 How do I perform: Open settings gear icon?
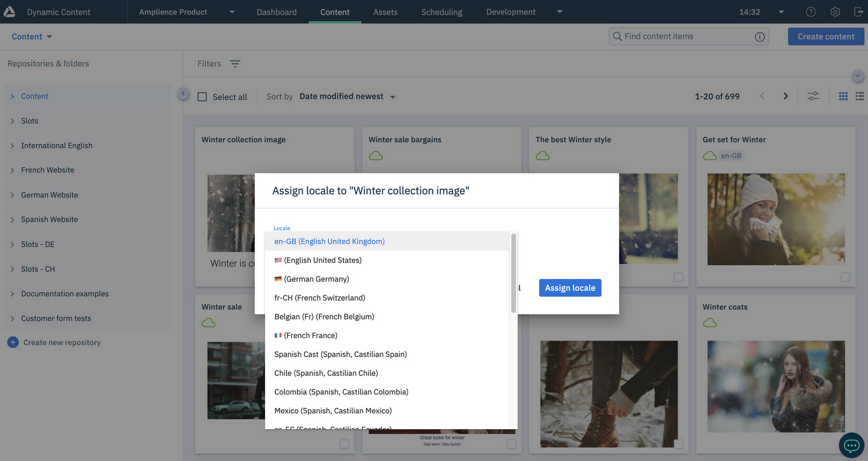click(x=835, y=12)
